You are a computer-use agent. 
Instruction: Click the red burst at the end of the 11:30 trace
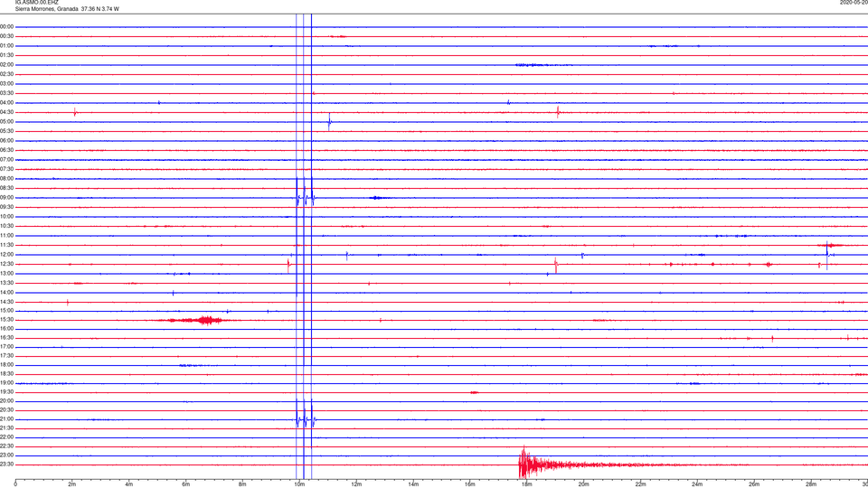pyautogui.click(x=830, y=245)
